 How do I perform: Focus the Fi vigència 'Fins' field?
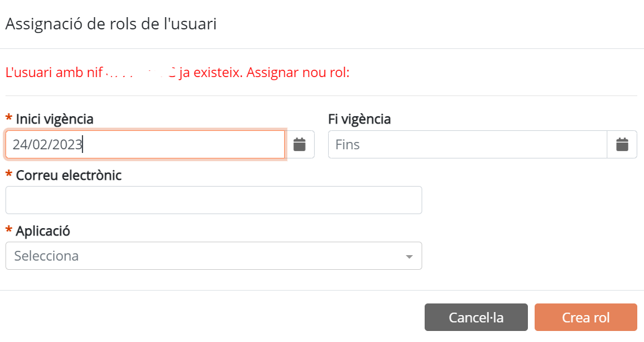click(467, 144)
